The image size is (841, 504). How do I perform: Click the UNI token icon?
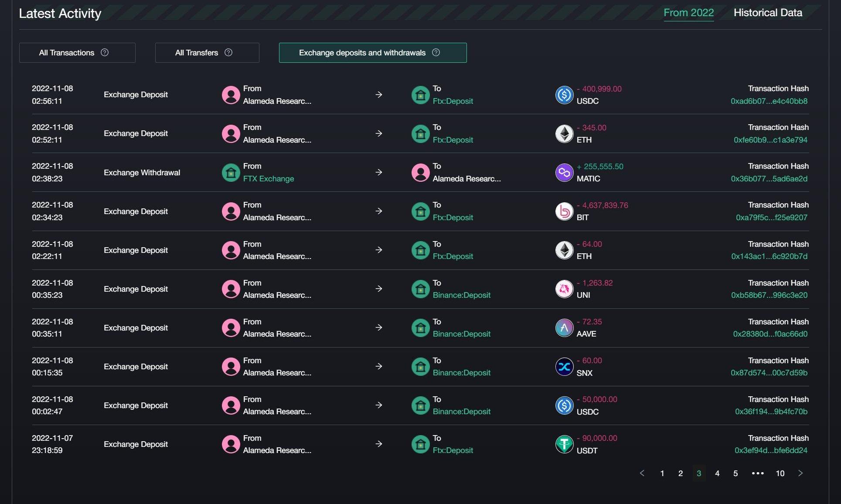564,289
